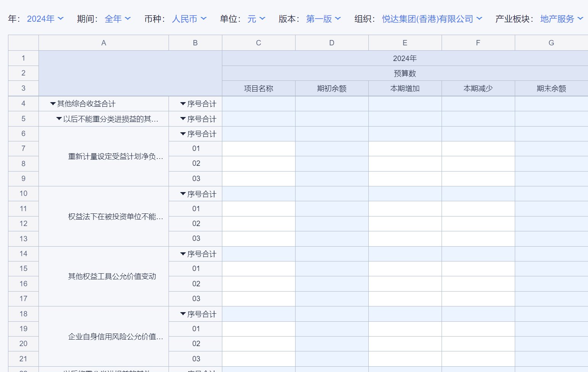Collapse 序号合计 triangle in row 6
Screen dimensions: 588x372
(183, 134)
